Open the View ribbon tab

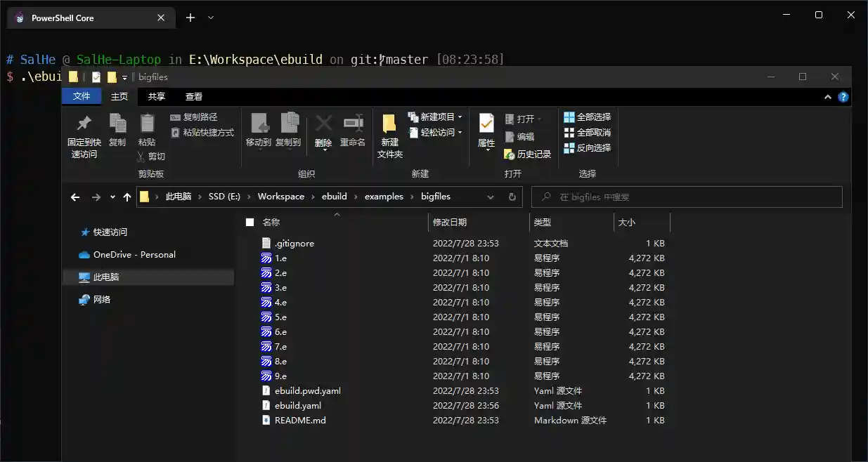coord(194,97)
